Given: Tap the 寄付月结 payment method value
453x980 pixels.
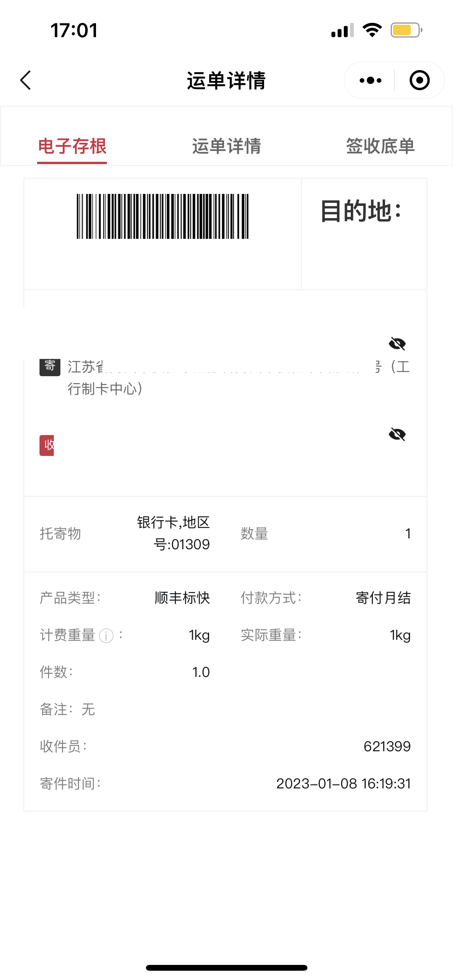Looking at the screenshot, I should [x=383, y=598].
